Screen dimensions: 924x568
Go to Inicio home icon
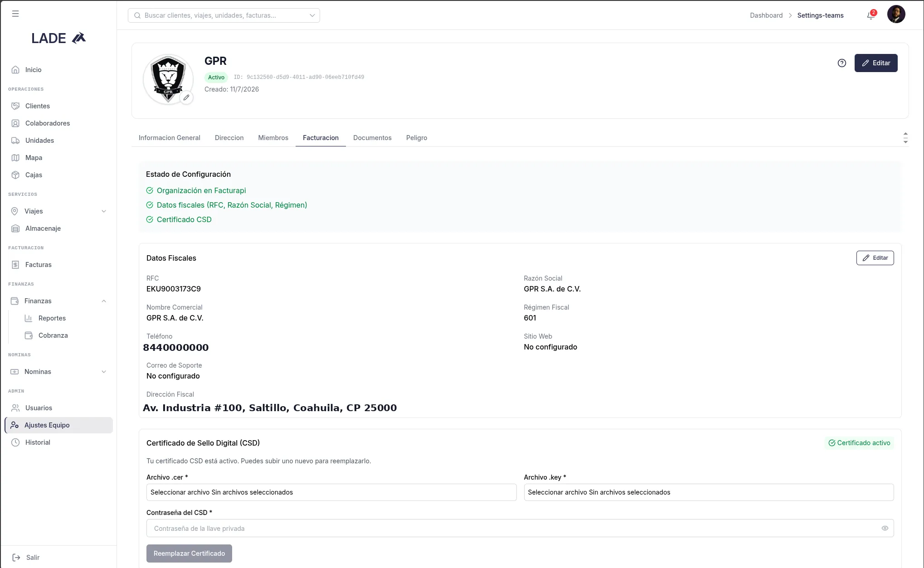[15, 70]
